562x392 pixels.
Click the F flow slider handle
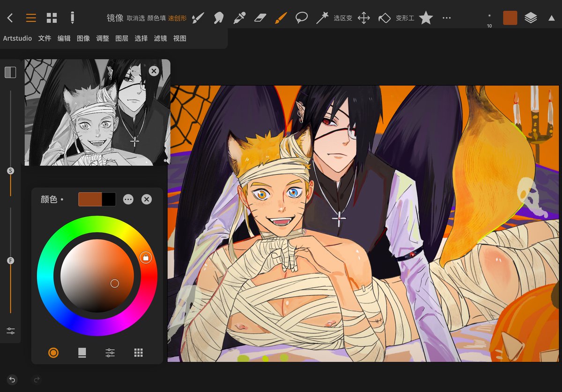coord(10,261)
